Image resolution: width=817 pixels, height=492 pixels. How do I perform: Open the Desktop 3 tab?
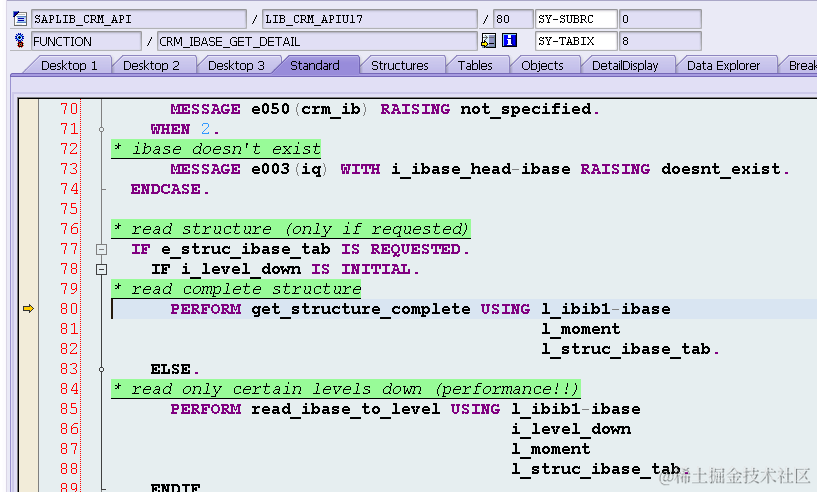pos(236,65)
